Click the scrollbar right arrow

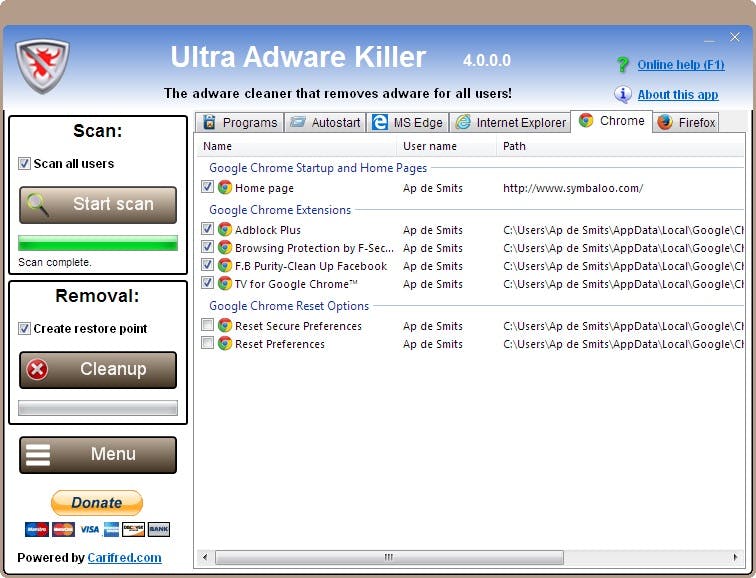click(735, 557)
